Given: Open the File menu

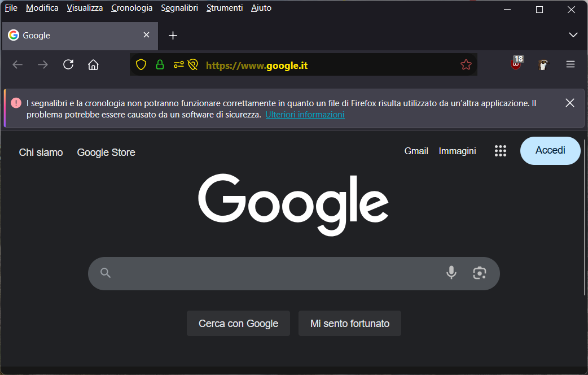Looking at the screenshot, I should [x=11, y=8].
